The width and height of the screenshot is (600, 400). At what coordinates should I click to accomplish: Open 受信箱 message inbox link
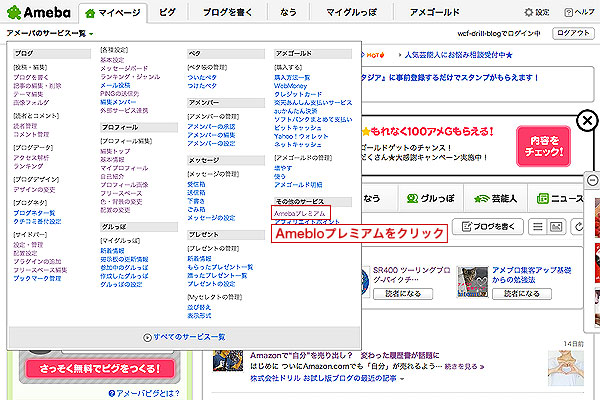coord(196,184)
